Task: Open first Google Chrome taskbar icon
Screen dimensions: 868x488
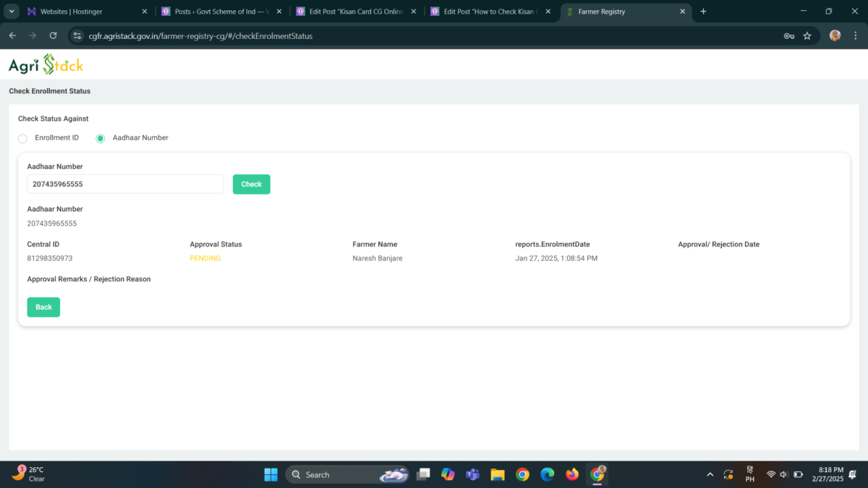Action: pos(522,474)
